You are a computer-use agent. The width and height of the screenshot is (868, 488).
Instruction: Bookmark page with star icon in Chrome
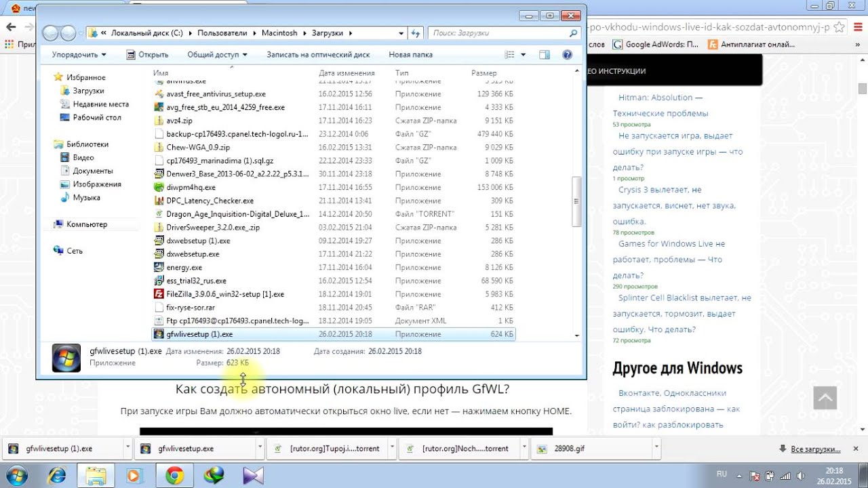840,27
